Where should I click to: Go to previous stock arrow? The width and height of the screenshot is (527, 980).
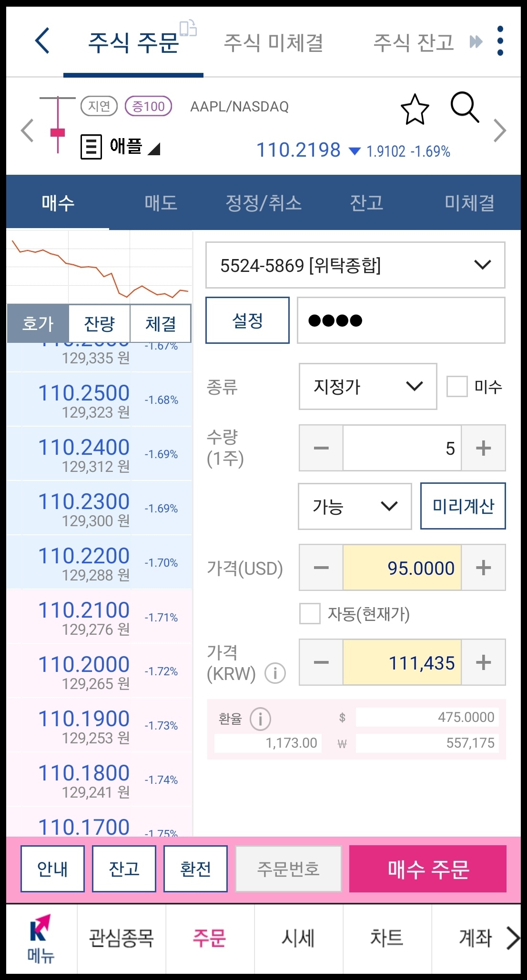27,130
